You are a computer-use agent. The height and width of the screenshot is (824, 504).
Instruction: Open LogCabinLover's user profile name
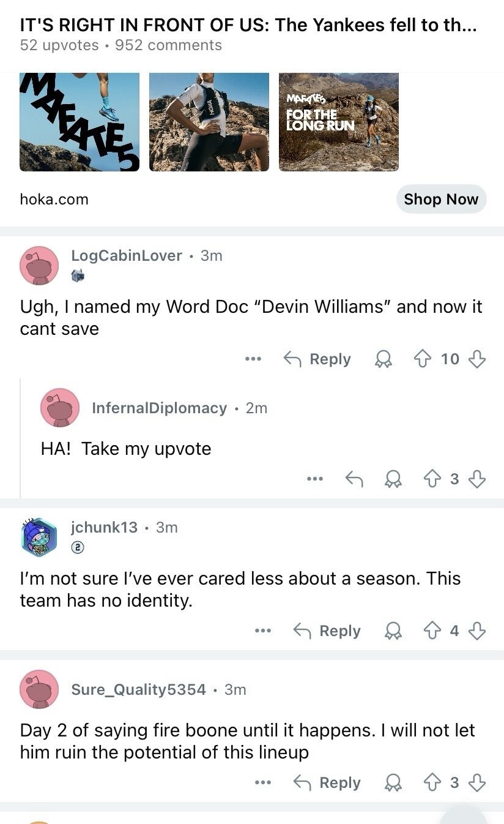click(127, 255)
